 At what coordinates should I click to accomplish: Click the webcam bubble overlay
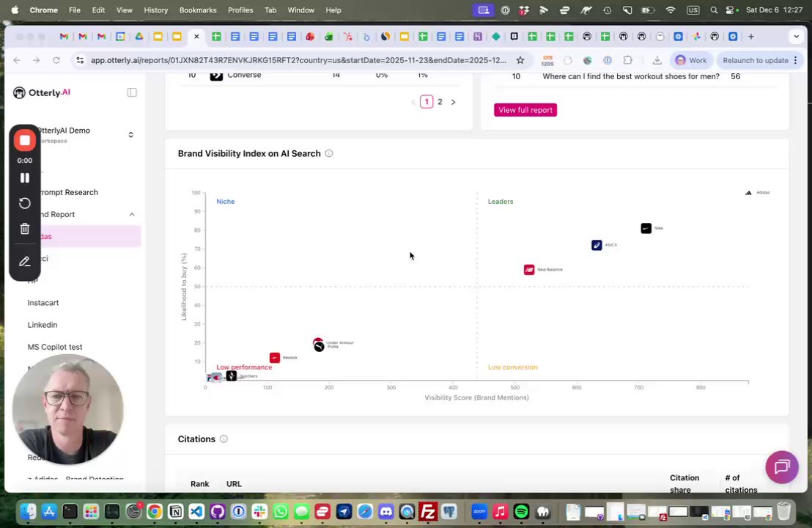(x=68, y=409)
